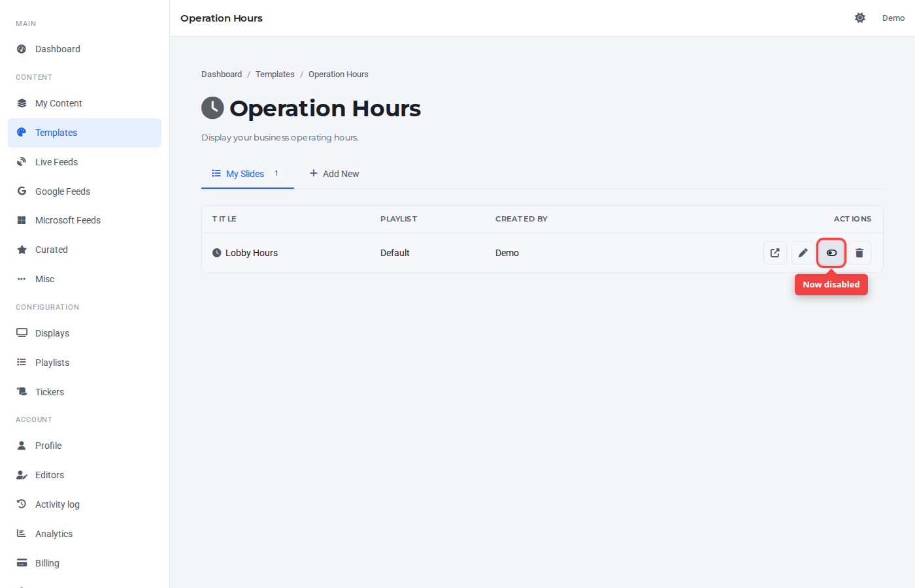Click the plus icon on Add New

[x=314, y=173]
